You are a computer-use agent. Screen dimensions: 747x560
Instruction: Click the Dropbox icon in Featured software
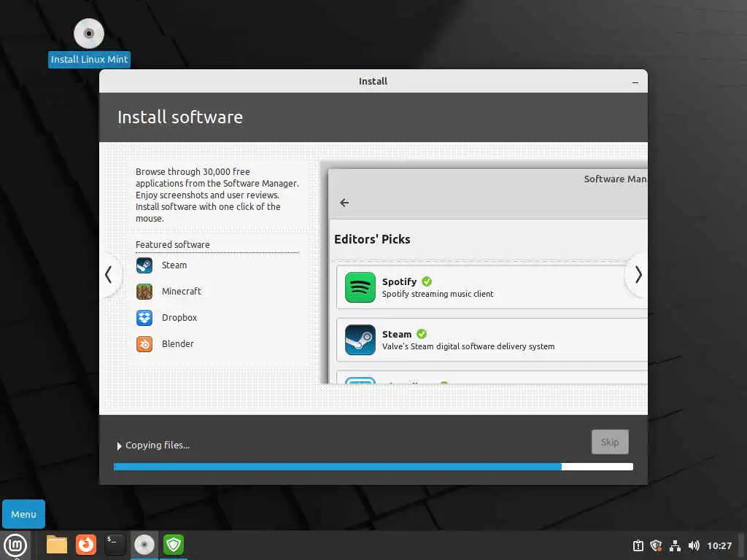click(144, 318)
